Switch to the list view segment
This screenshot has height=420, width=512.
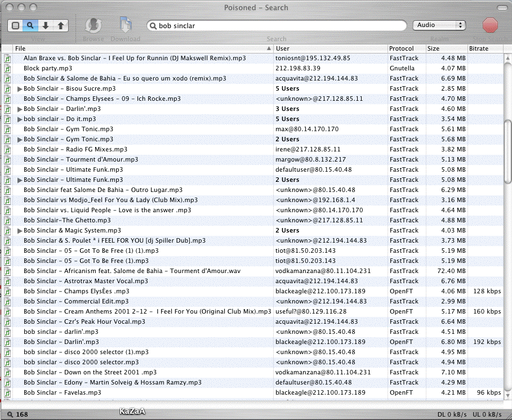[x=15, y=25]
